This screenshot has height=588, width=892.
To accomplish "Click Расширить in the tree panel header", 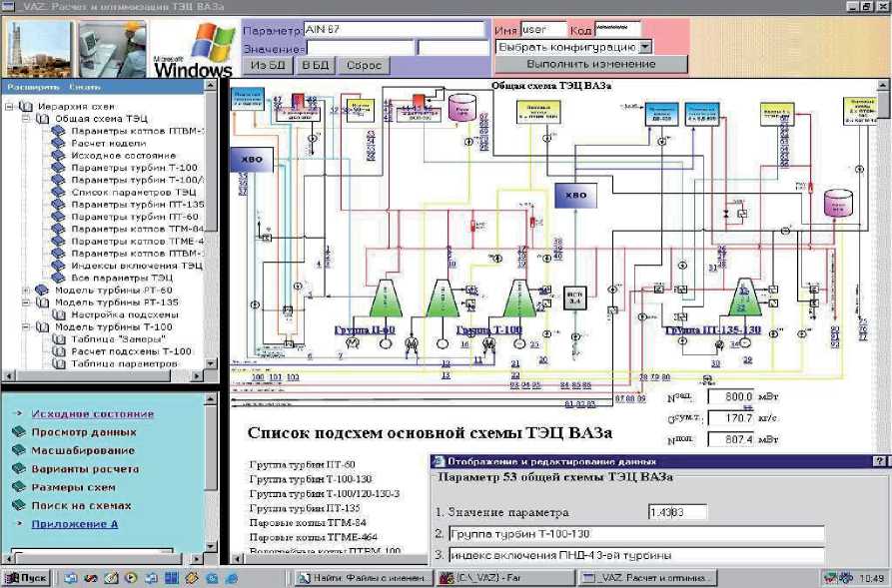I will tap(33, 87).
